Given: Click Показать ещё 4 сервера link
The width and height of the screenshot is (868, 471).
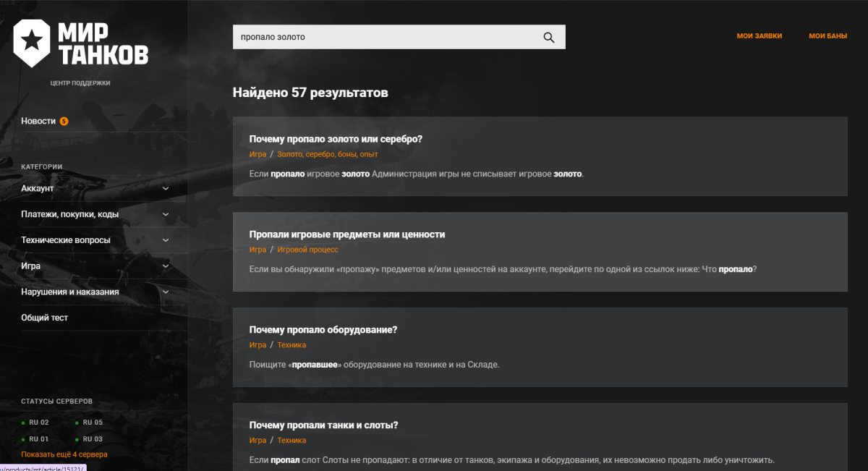Looking at the screenshot, I should pyautogui.click(x=64, y=454).
